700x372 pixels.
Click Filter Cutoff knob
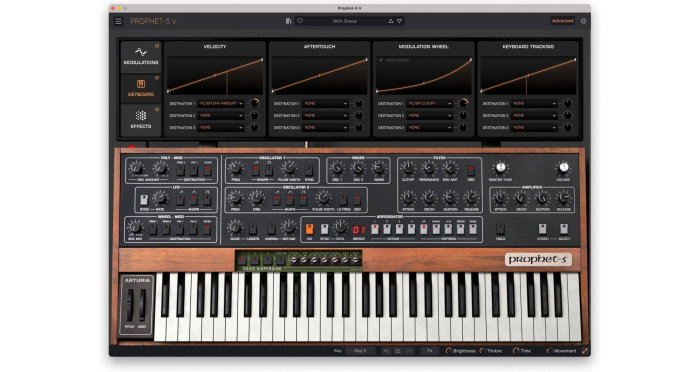(x=408, y=168)
